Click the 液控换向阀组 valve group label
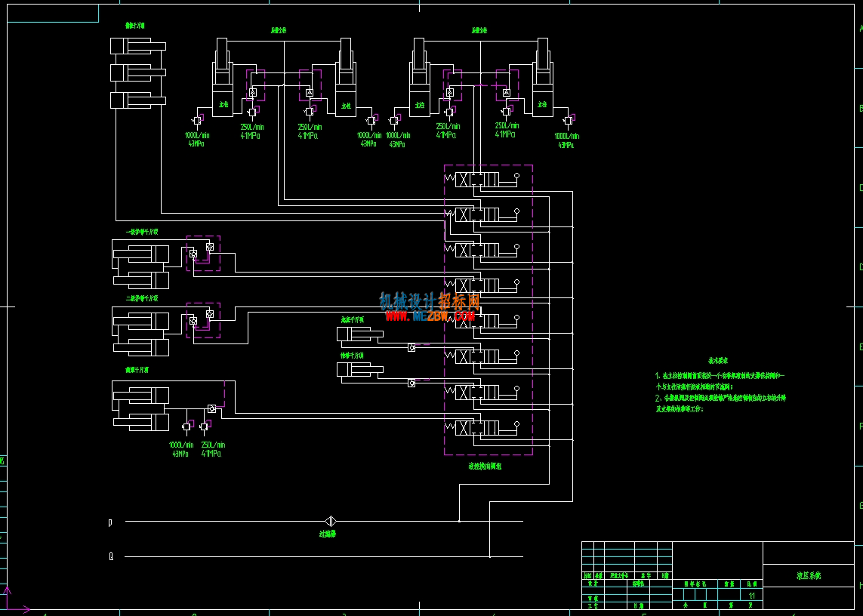The width and height of the screenshot is (863, 616). coord(485,466)
